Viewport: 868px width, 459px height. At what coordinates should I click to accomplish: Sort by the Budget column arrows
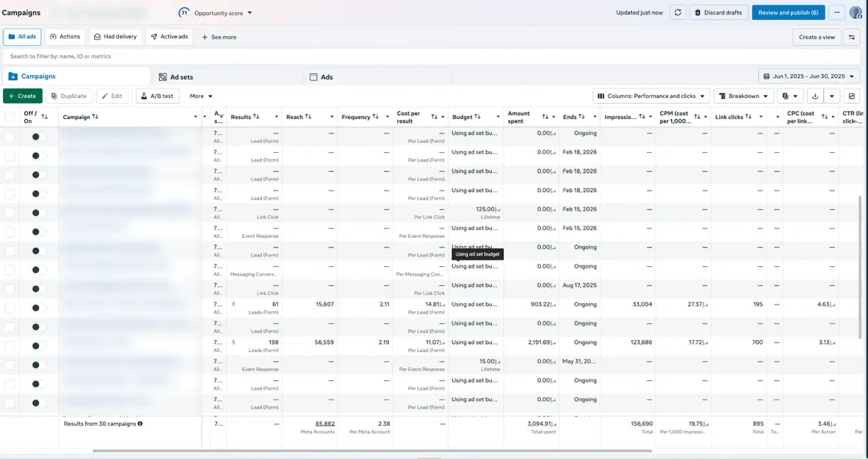(x=477, y=117)
